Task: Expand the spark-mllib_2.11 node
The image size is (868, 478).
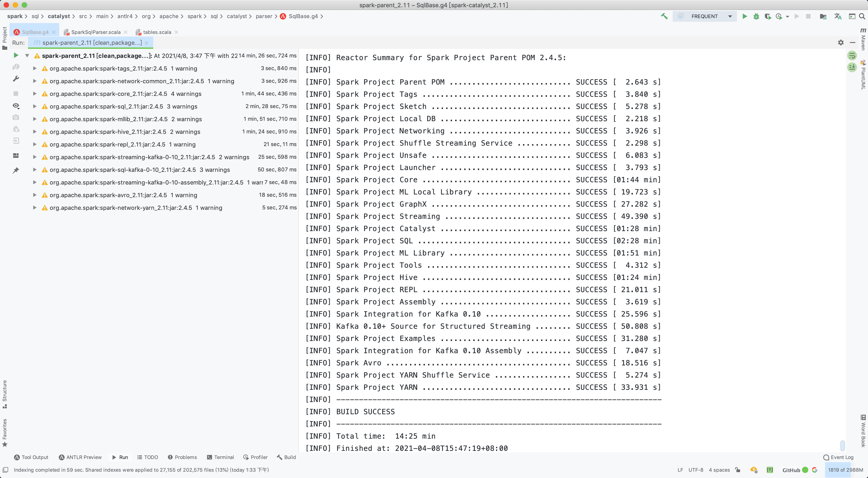Action: click(34, 119)
